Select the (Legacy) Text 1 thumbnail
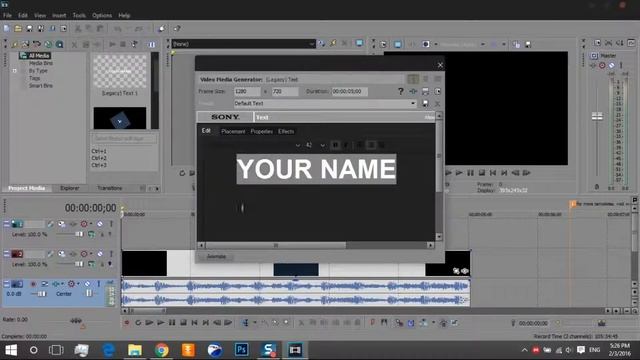 120,71
